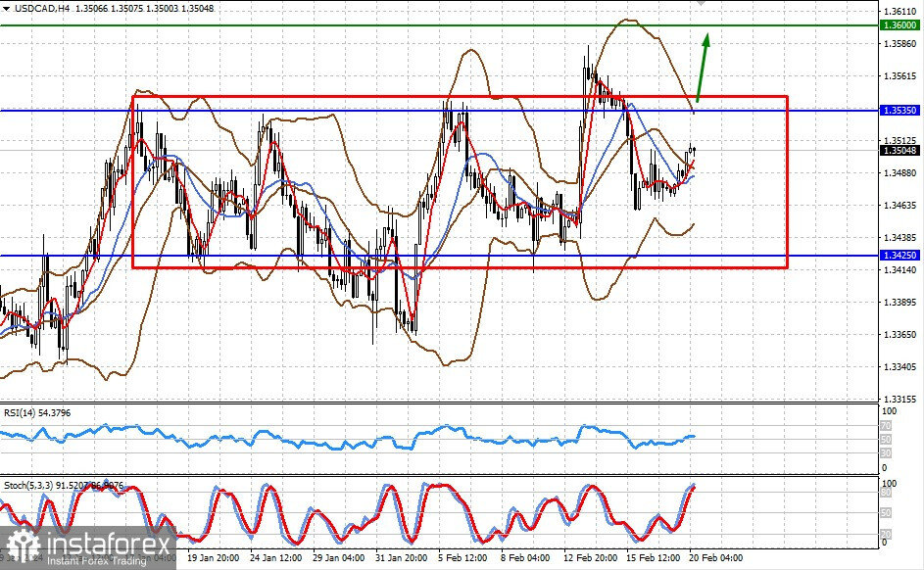
Task: Click the RSI(14) 54.3796 indicator label
Action: [37, 413]
